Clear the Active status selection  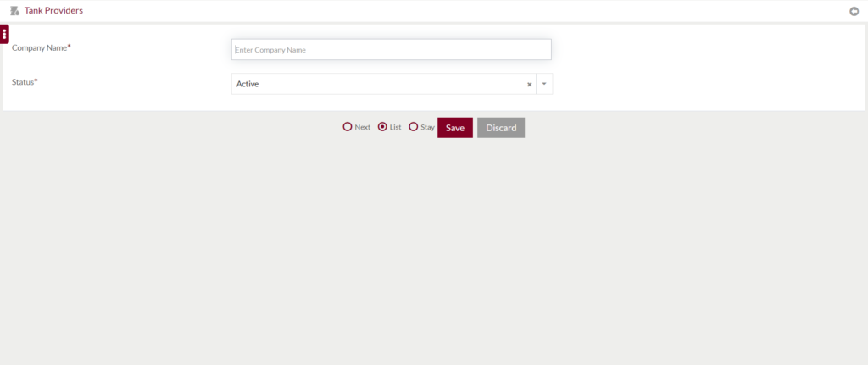tap(529, 85)
